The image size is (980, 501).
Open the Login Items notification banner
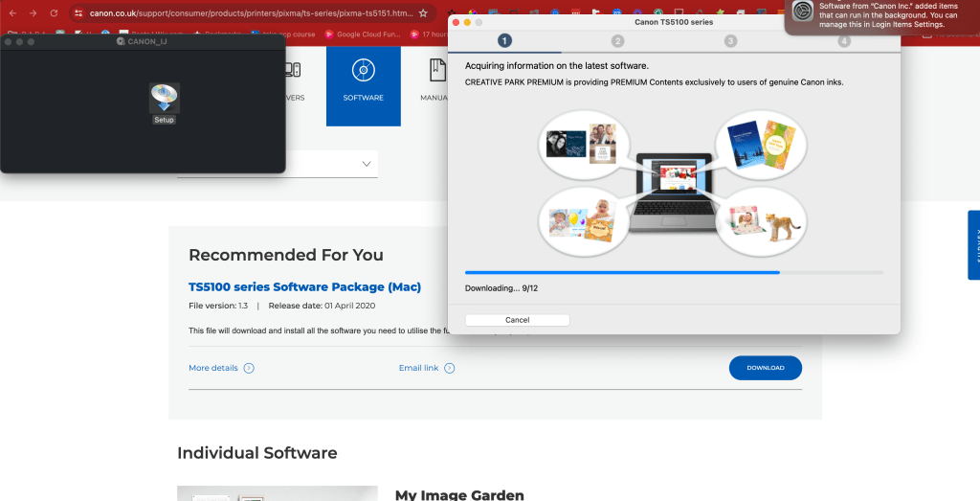(x=881, y=15)
